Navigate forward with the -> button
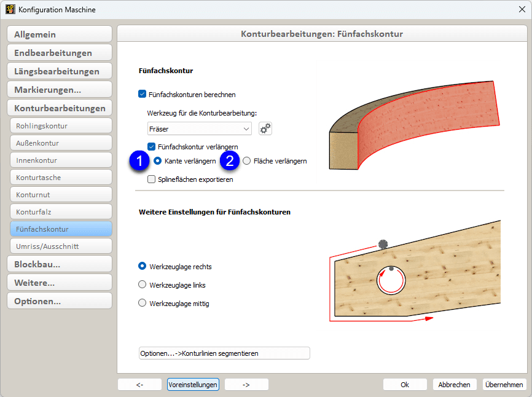 [x=246, y=384]
